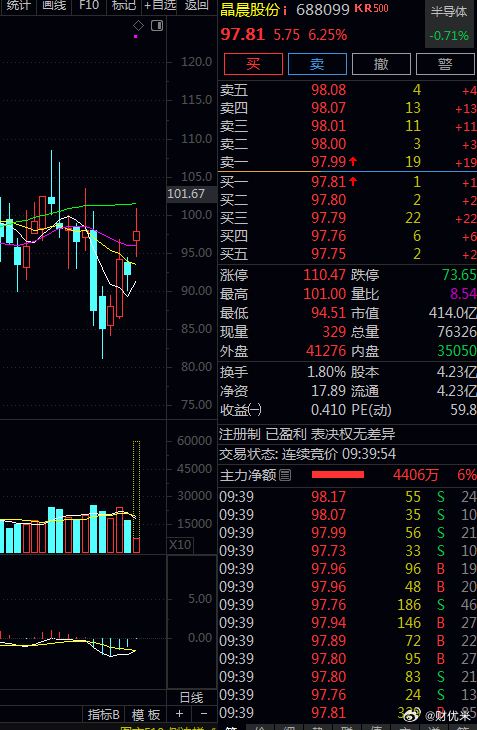Select 卖五 price 98.08
This screenshot has height=730, width=477.
(x=329, y=90)
